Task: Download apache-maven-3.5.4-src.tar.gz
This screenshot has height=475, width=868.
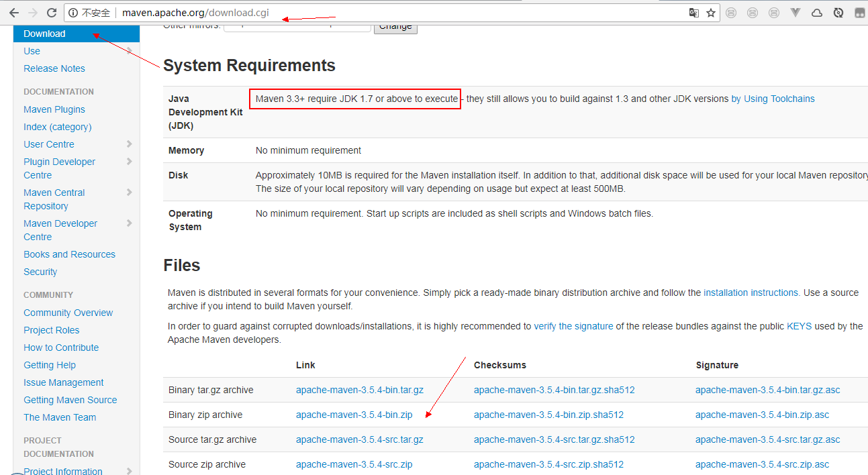Action: point(360,439)
